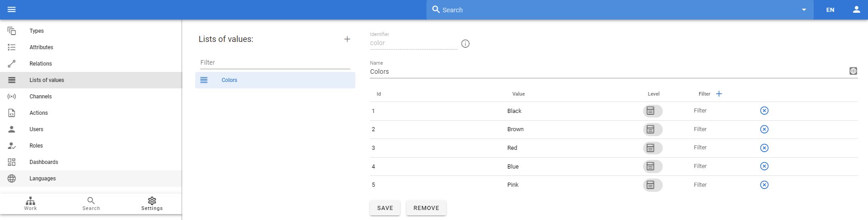868x220 pixels.
Task: Click the Channels icon in sidebar
Action: pyautogui.click(x=12, y=97)
